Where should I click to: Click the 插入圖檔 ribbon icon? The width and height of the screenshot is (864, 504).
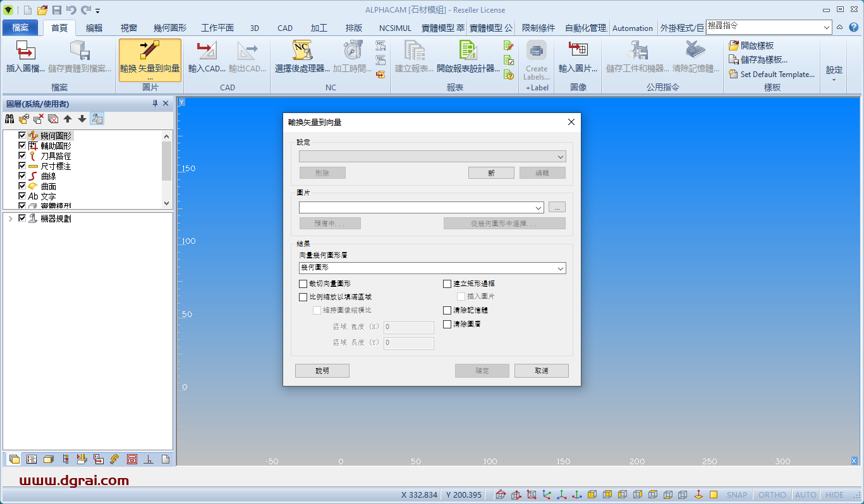click(x=26, y=51)
